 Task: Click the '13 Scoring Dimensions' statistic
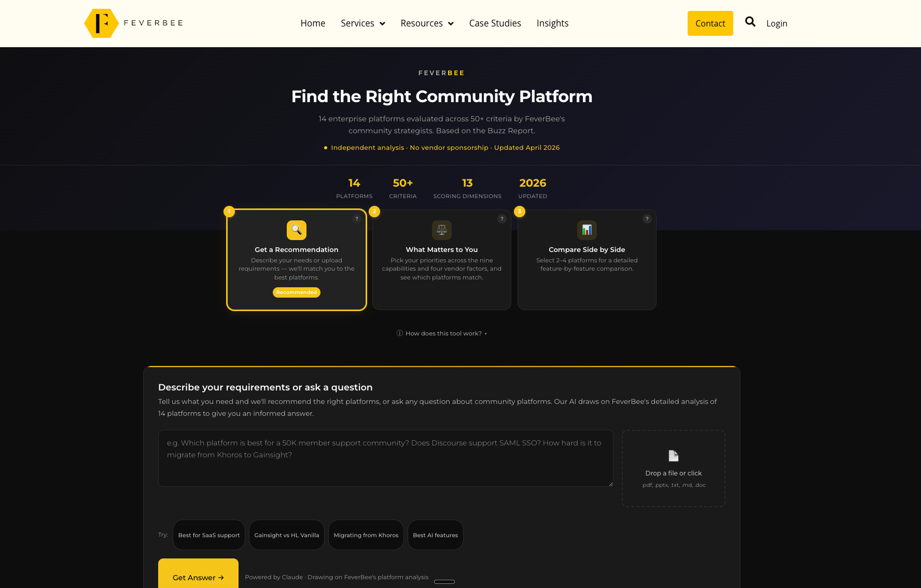click(x=467, y=189)
